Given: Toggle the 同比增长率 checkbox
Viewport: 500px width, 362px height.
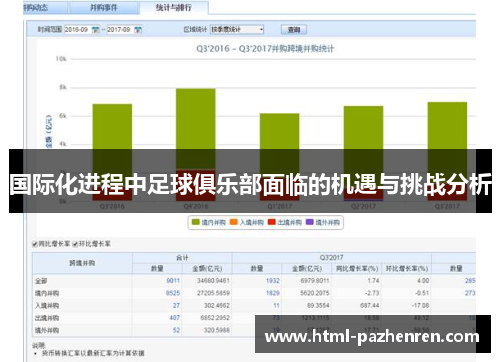Looking at the screenshot, I should point(35,244).
